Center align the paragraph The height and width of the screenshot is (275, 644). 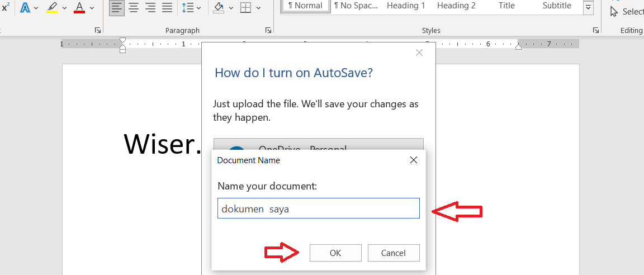134,8
